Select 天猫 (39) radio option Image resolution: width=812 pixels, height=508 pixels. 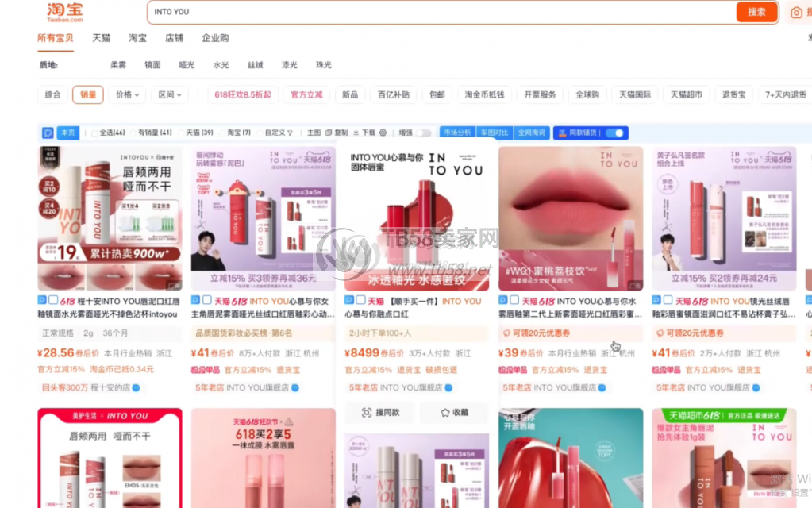click(181, 133)
